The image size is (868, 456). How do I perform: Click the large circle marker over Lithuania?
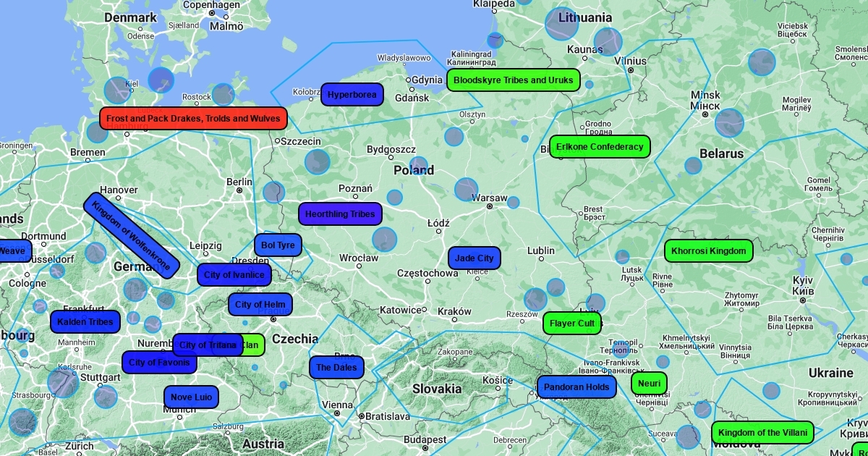tap(561, 24)
